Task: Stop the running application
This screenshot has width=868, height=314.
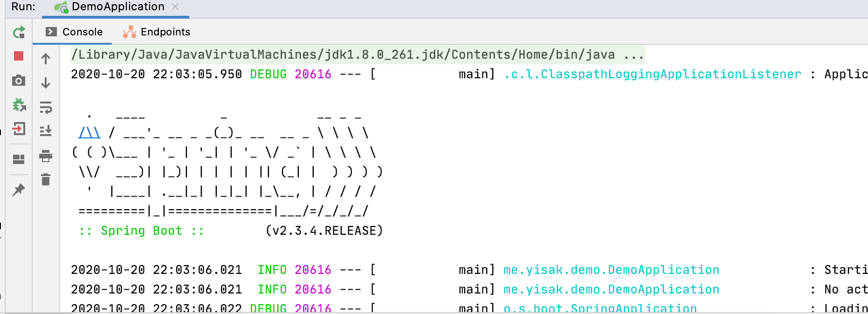Action: pyautogui.click(x=19, y=56)
